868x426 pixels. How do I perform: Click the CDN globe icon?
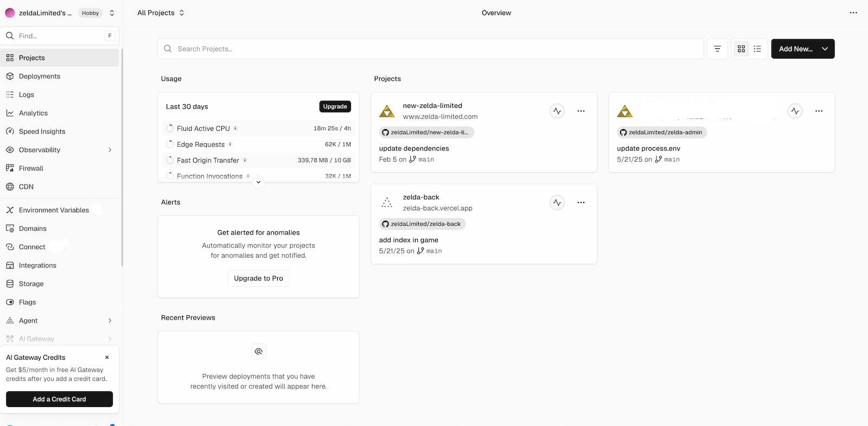[x=10, y=187]
